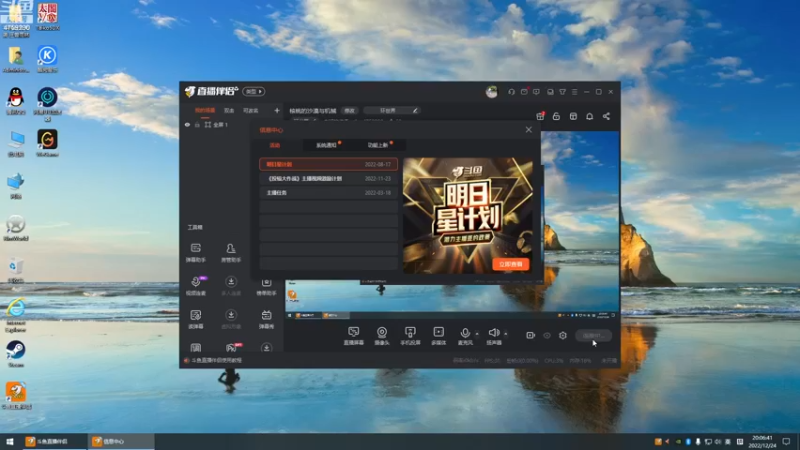
Task: Click the headset customer service icon
Action: (511, 92)
